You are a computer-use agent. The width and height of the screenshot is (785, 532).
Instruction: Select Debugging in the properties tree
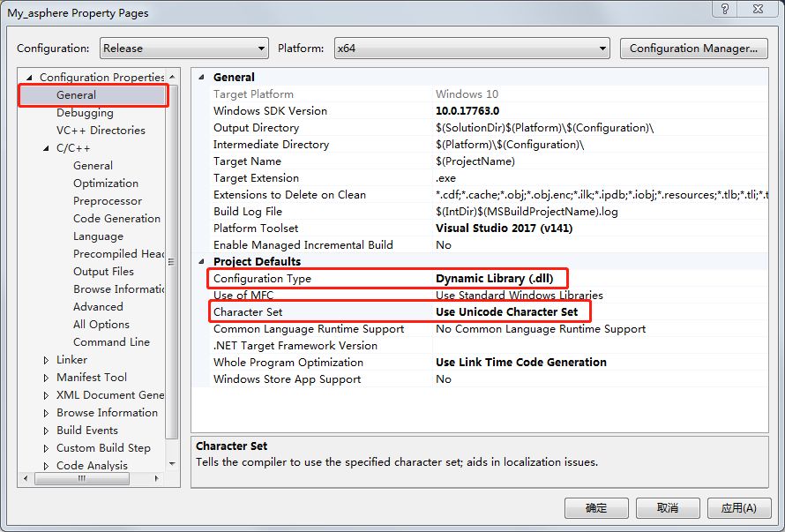(85, 113)
